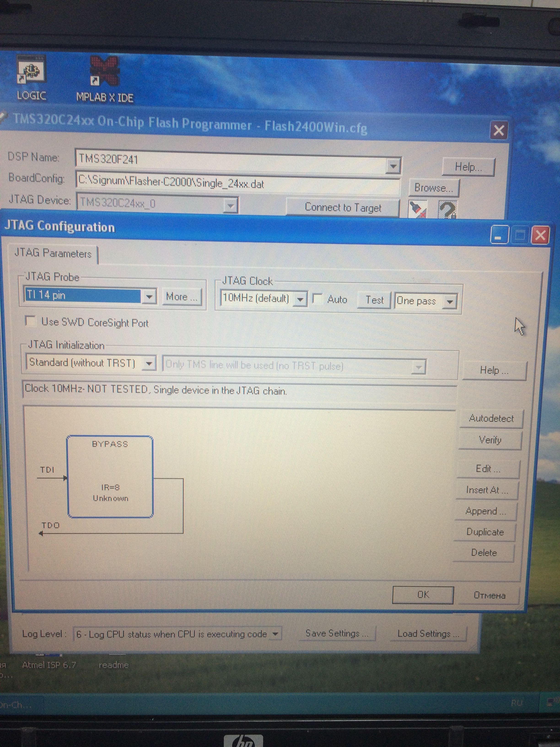This screenshot has height=747, width=560.
Task: Open the DSP Name dropdown
Action: [393, 166]
